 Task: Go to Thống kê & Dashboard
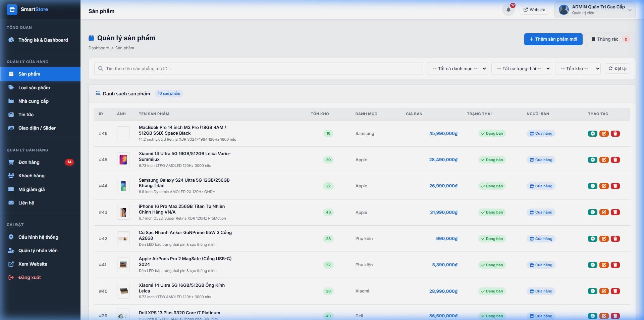40,40
